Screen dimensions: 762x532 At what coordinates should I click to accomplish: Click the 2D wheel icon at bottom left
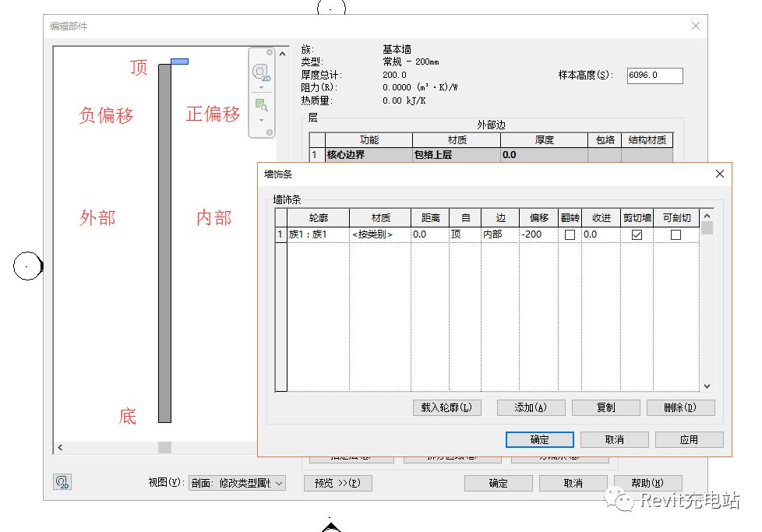click(62, 481)
